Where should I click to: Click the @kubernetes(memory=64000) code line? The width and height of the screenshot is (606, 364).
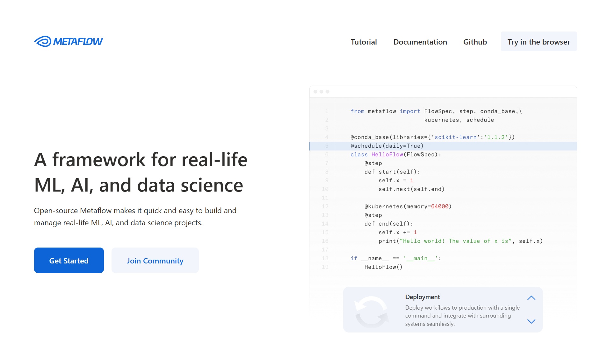click(x=408, y=206)
